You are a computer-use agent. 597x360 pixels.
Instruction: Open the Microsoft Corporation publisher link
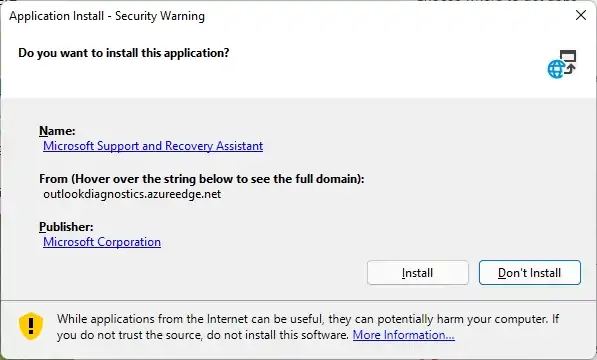(102, 242)
